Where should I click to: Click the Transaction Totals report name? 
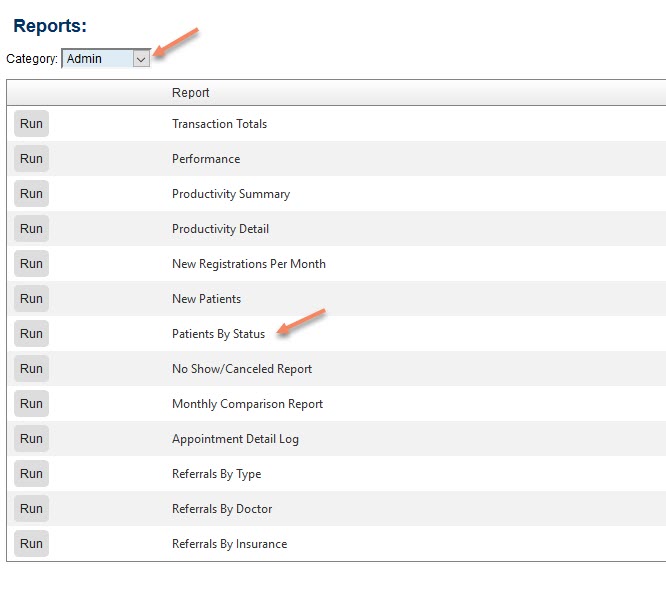click(x=219, y=124)
